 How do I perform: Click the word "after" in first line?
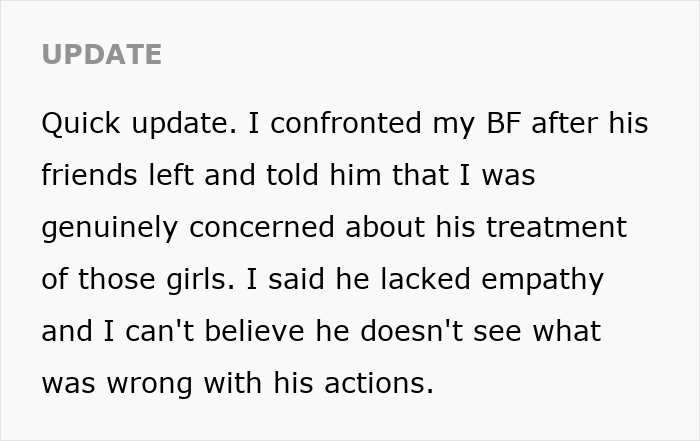[x=565, y=124]
